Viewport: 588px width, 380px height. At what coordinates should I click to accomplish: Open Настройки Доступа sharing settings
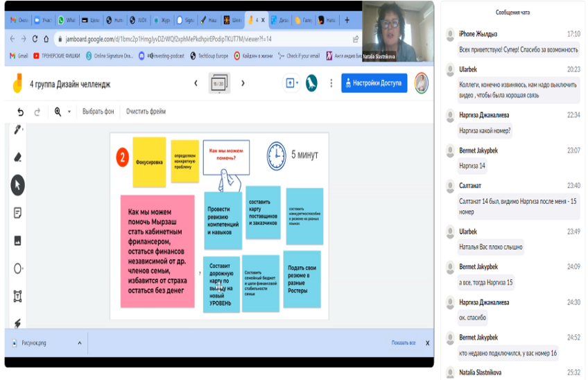click(x=374, y=83)
